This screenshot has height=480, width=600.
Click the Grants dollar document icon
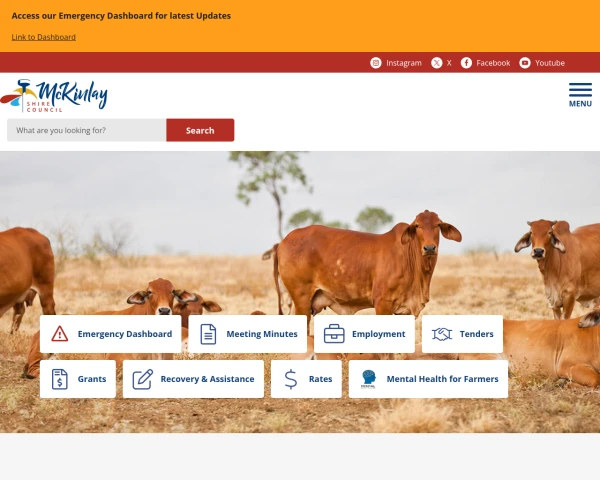(x=60, y=379)
